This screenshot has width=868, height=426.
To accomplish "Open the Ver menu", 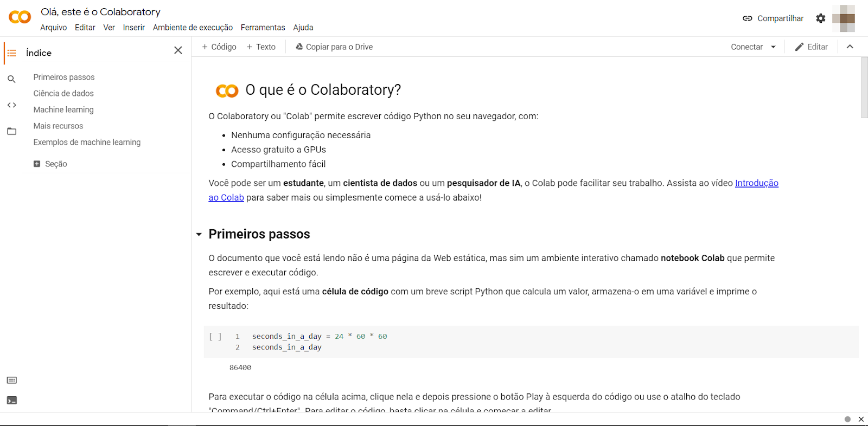I will coord(109,28).
